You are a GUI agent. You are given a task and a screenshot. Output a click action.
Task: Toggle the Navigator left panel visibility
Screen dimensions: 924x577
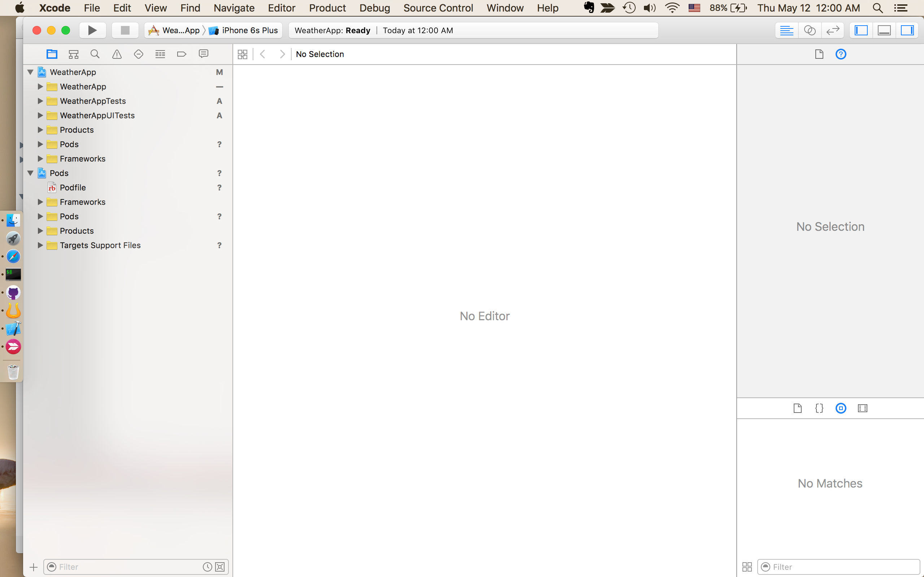pos(861,30)
